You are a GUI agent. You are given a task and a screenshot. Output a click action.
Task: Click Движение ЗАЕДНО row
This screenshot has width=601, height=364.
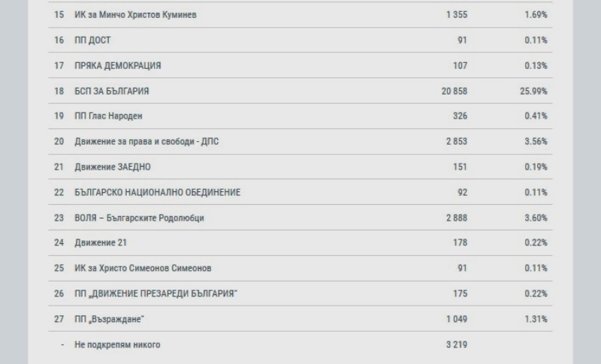tap(300, 167)
